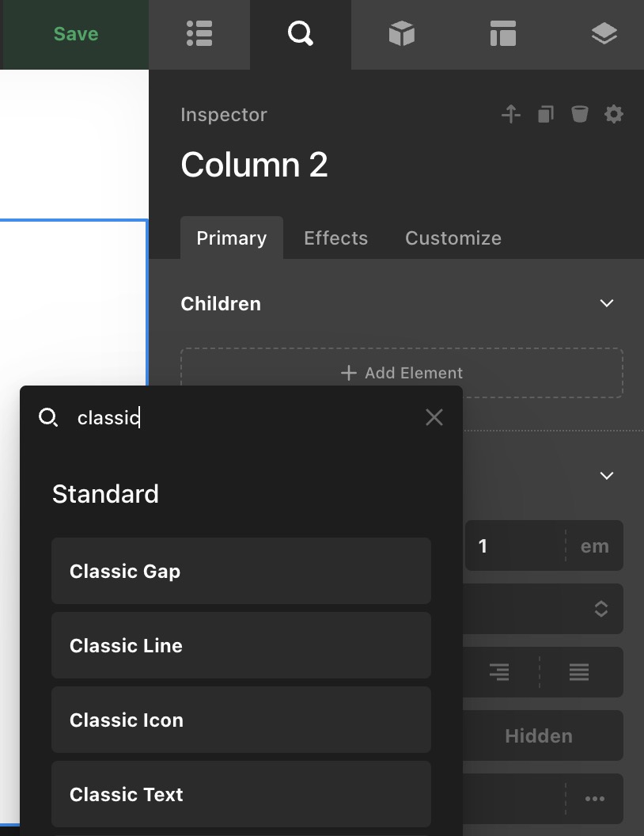Viewport: 644px width, 836px height.
Task: Clear the element search with X
Action: click(434, 417)
